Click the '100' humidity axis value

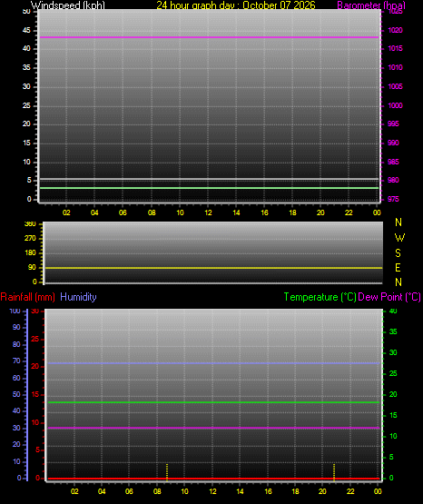pyautogui.click(x=15, y=311)
